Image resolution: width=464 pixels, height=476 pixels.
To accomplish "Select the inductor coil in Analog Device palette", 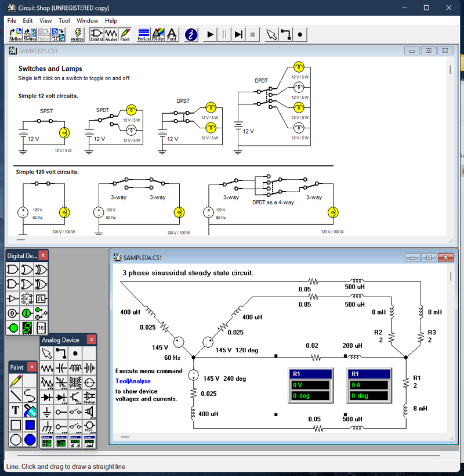I will [x=75, y=368].
